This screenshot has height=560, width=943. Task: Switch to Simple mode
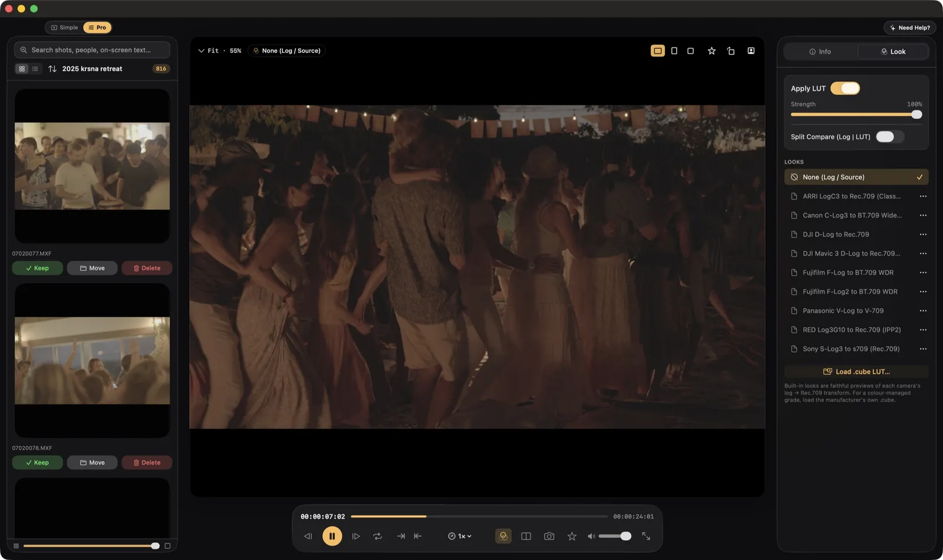[x=64, y=28]
